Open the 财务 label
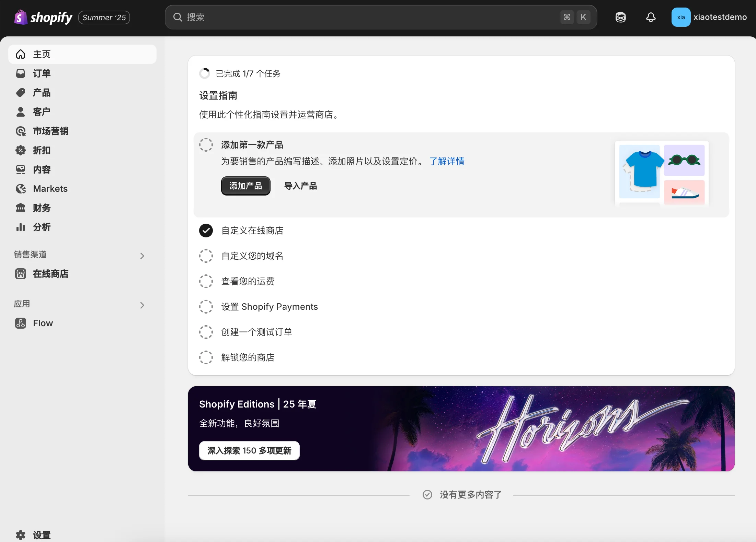 click(x=42, y=208)
